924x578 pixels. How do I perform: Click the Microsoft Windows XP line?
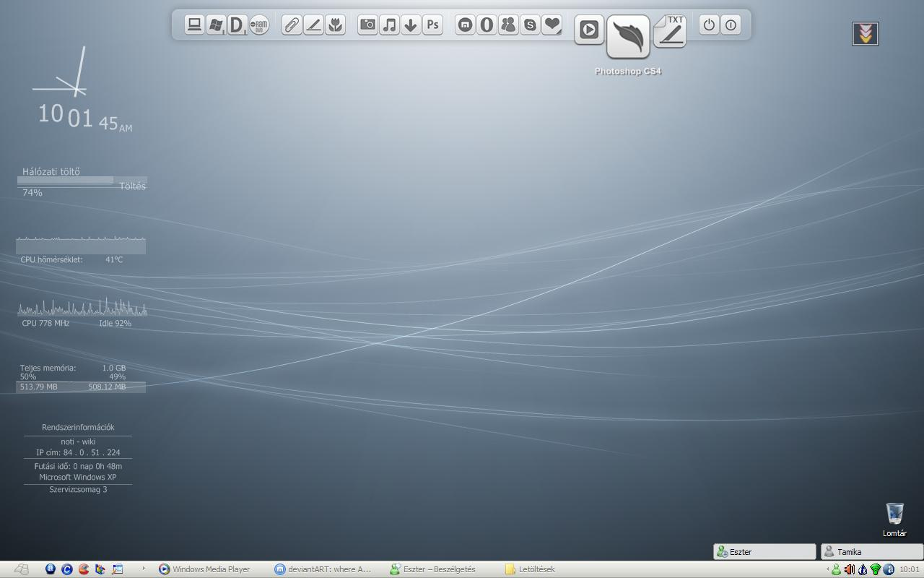pos(78,477)
